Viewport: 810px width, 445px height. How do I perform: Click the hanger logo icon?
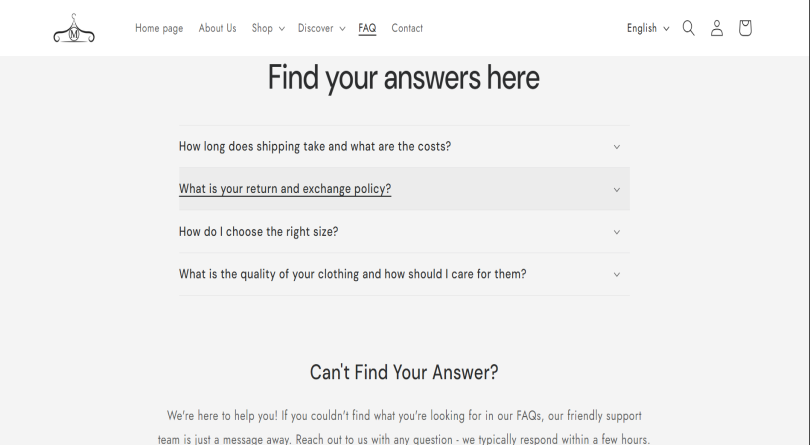(74, 29)
